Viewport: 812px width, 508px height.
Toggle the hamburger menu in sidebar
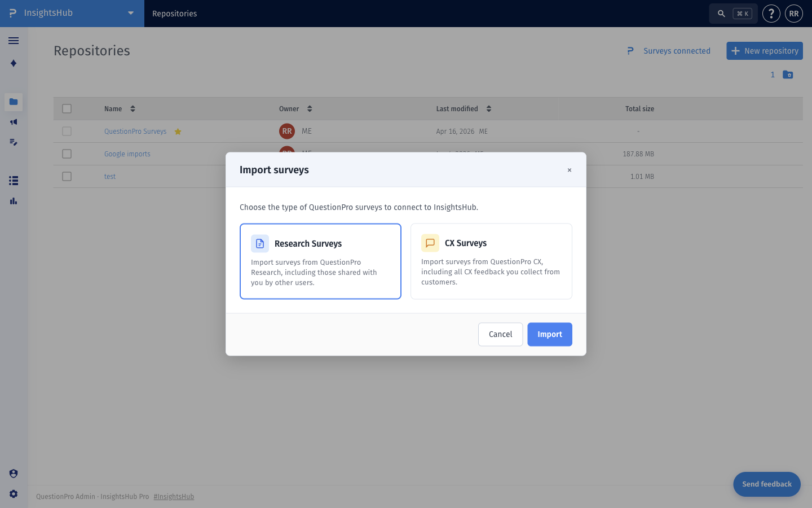[14, 41]
